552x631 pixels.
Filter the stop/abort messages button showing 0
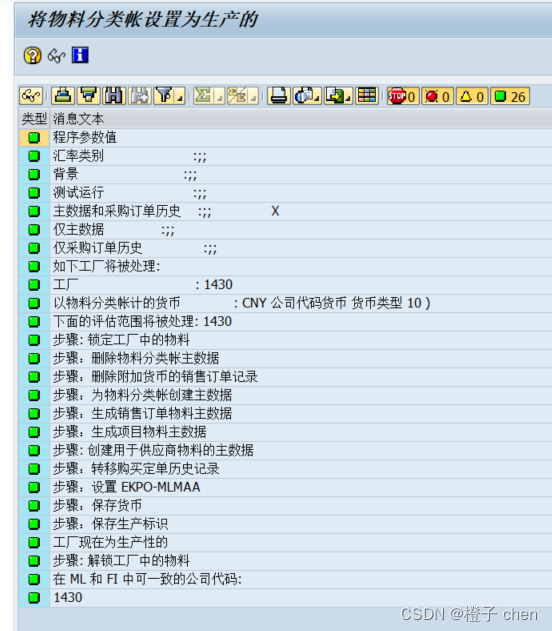pos(403,96)
